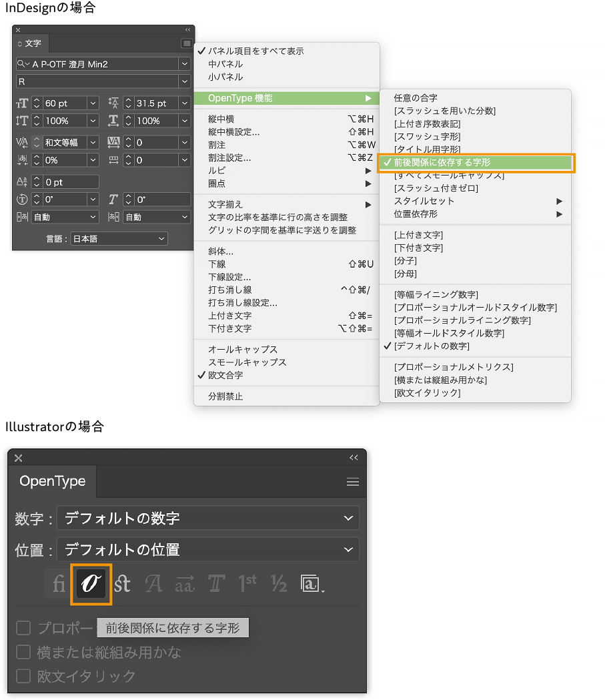The width and height of the screenshot is (605, 700).
Task: Collapse the OpenType panel with double arrows
Action: coord(354,457)
